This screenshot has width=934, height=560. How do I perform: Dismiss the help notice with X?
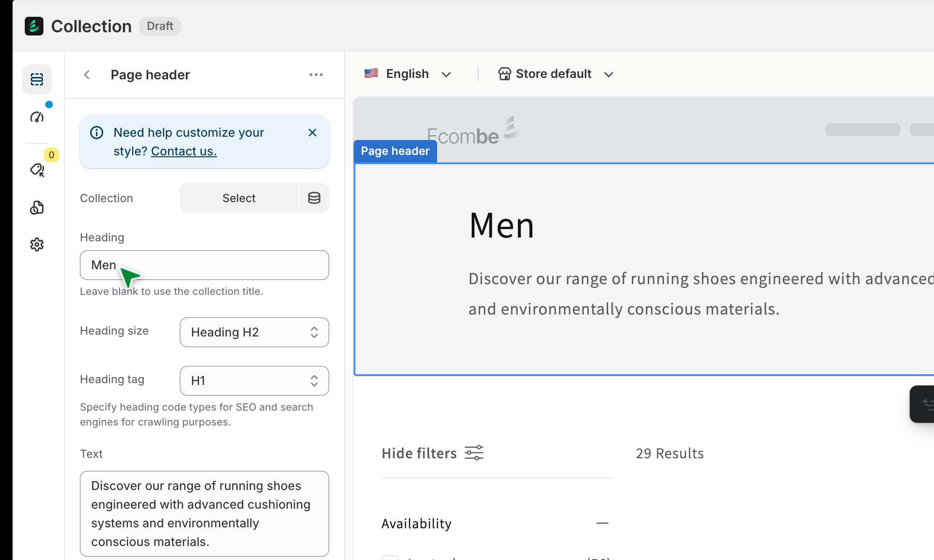point(312,133)
